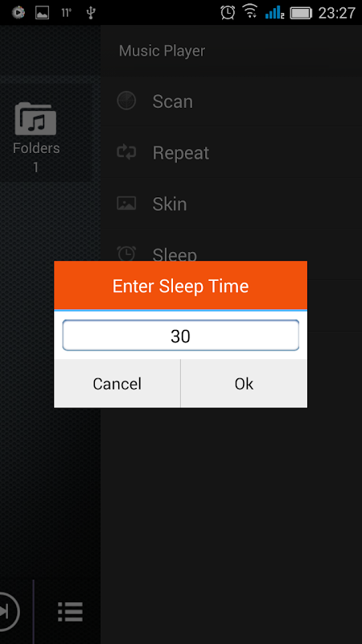Tap the music player notification icon
The image size is (362, 644).
click(18, 13)
